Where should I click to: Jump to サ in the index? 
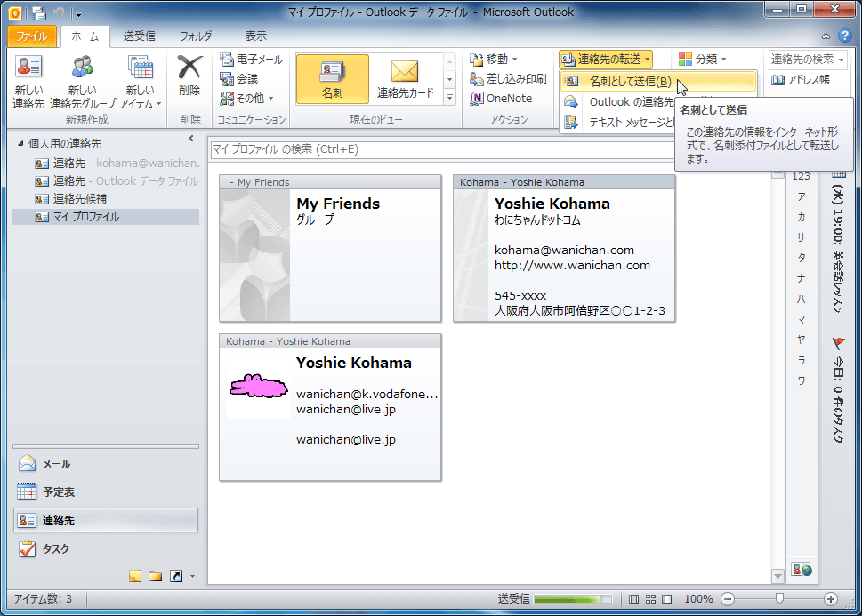pos(801,237)
